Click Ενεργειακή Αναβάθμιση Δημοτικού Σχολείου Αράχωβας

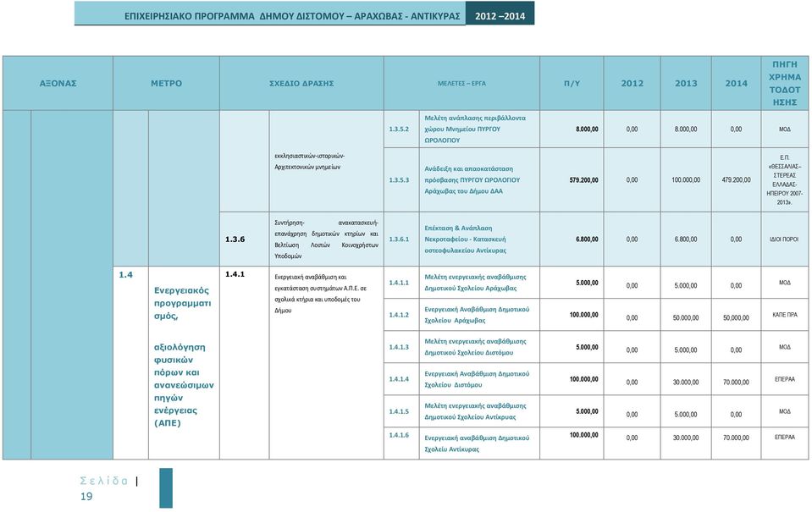tap(477, 315)
